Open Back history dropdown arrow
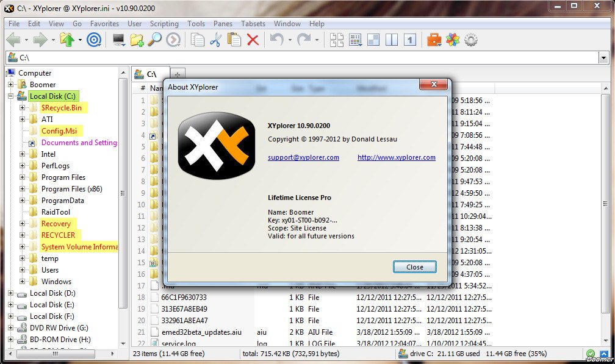 pos(26,40)
